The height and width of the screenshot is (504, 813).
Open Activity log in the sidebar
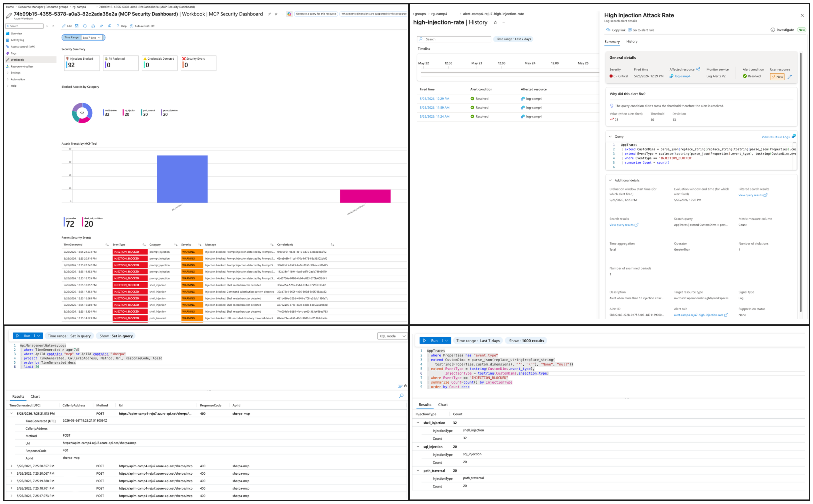pyautogui.click(x=17, y=40)
